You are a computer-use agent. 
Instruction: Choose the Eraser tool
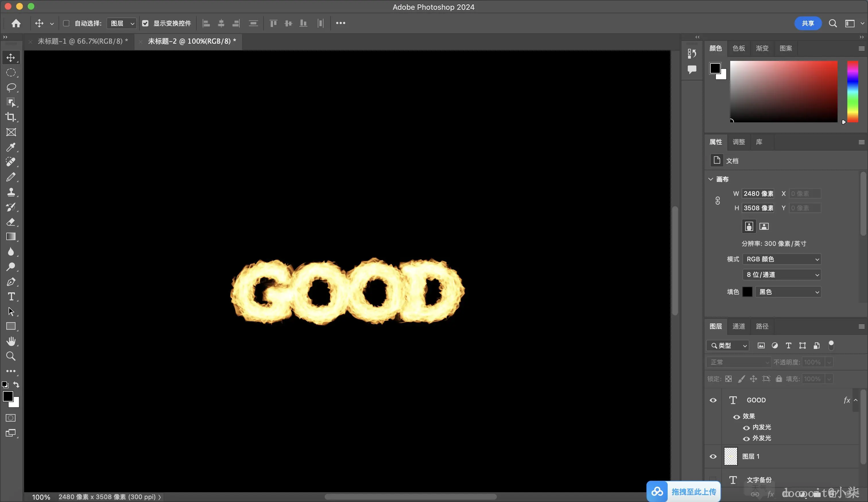[11, 222]
